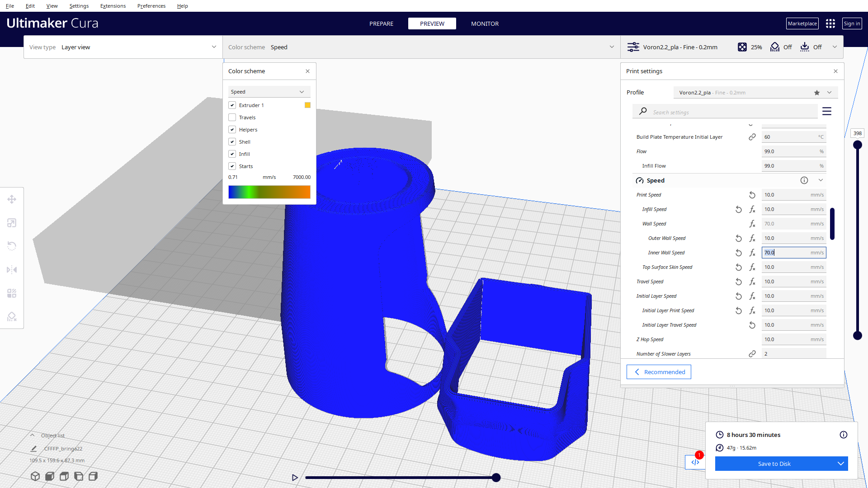This screenshot has width=868, height=488.
Task: Click the formula icon for Wall Speed
Action: pyautogui.click(x=752, y=224)
